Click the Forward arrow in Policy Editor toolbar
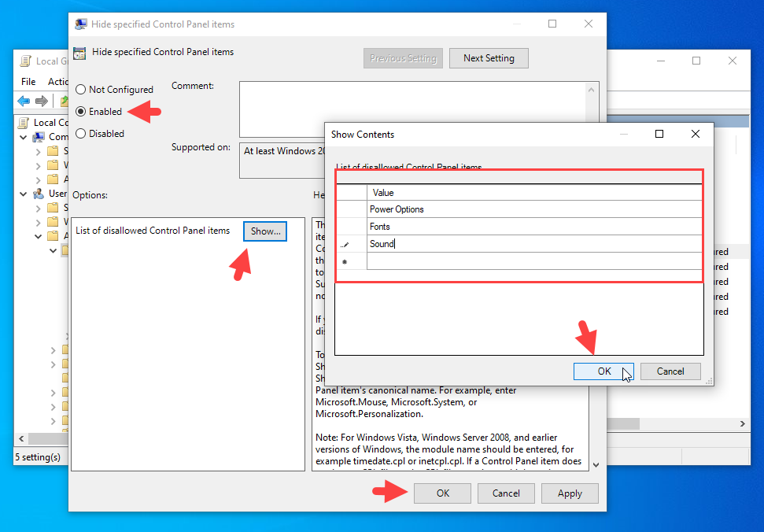This screenshot has height=532, width=764. pyautogui.click(x=42, y=101)
